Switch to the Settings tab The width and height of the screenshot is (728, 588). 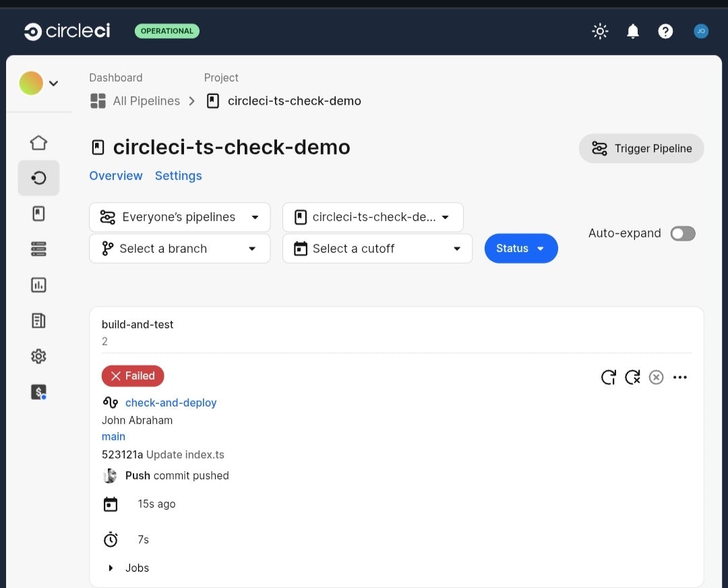click(178, 175)
